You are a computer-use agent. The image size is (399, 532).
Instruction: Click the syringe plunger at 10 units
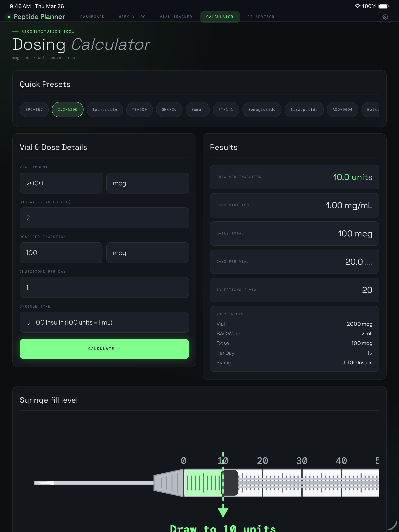tap(230, 483)
